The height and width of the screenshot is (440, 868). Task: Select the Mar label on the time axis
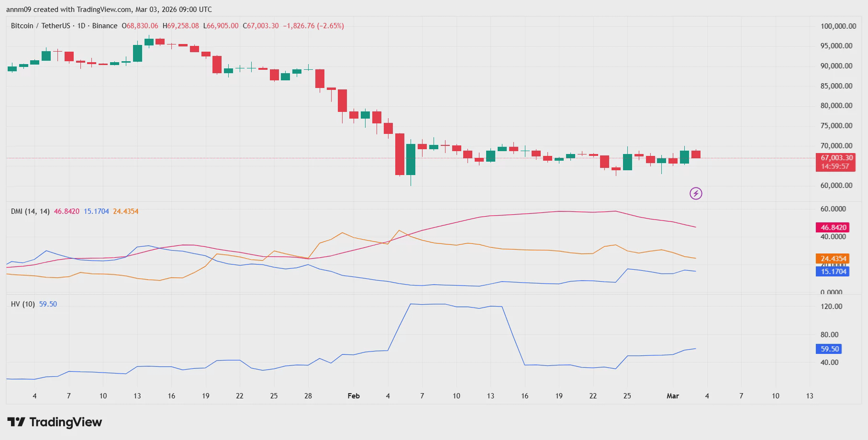(x=673, y=396)
